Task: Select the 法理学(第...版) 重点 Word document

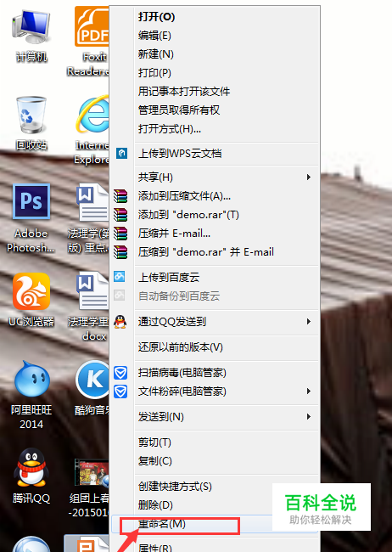Action: [x=92, y=202]
